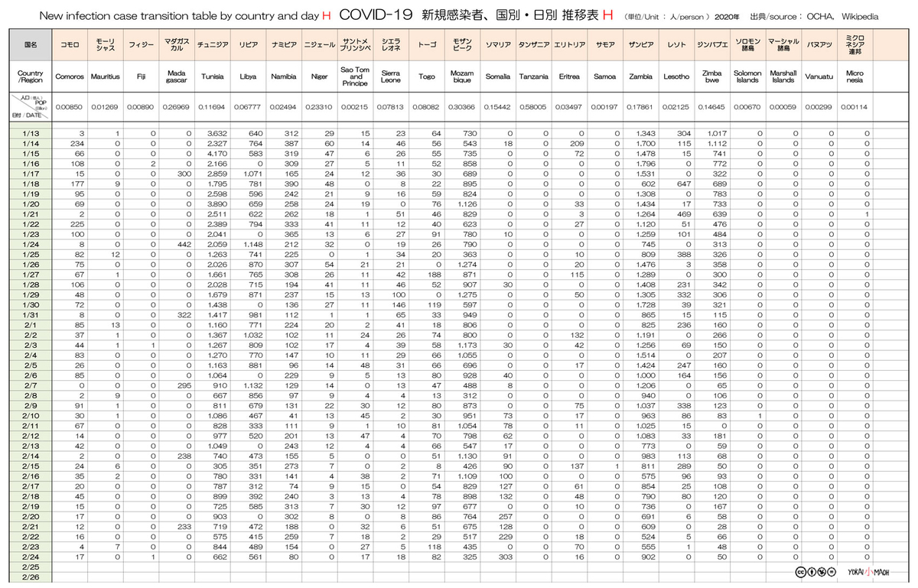Click the 'Tunisia' column header
This screenshot has height=588, width=918.
[x=212, y=77]
